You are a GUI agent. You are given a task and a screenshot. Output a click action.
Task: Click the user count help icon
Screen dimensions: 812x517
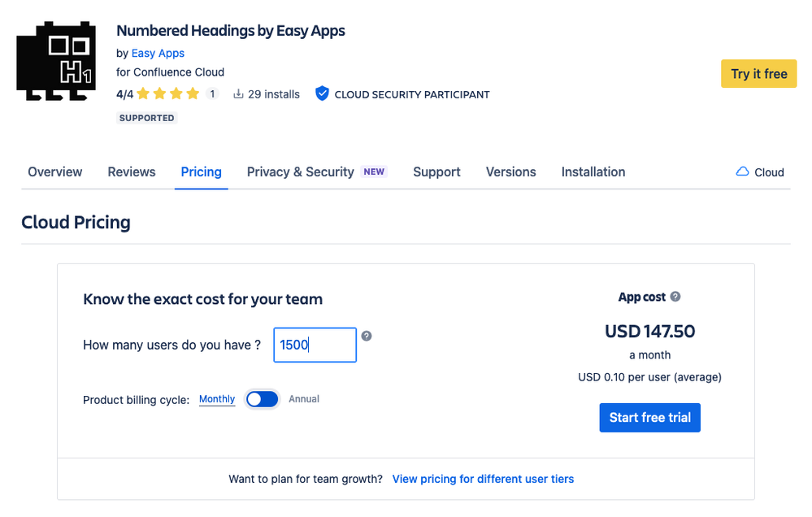[x=367, y=336]
